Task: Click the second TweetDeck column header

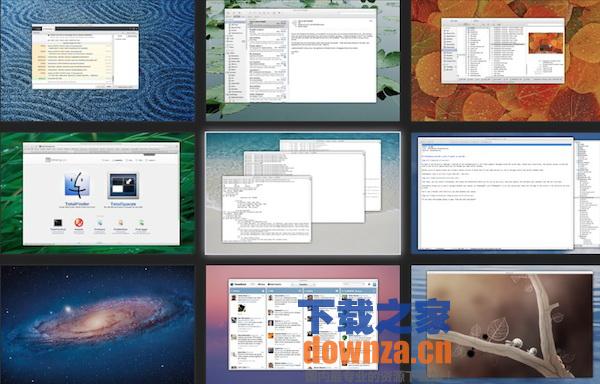Action: [x=284, y=291]
